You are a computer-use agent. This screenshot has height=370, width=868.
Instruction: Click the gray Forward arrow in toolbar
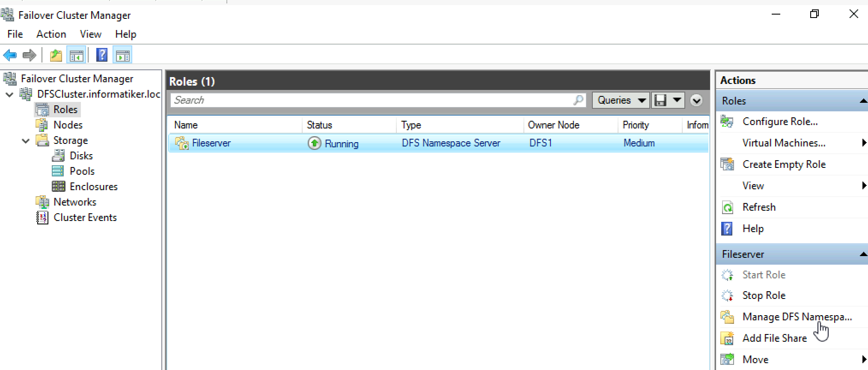pos(30,55)
